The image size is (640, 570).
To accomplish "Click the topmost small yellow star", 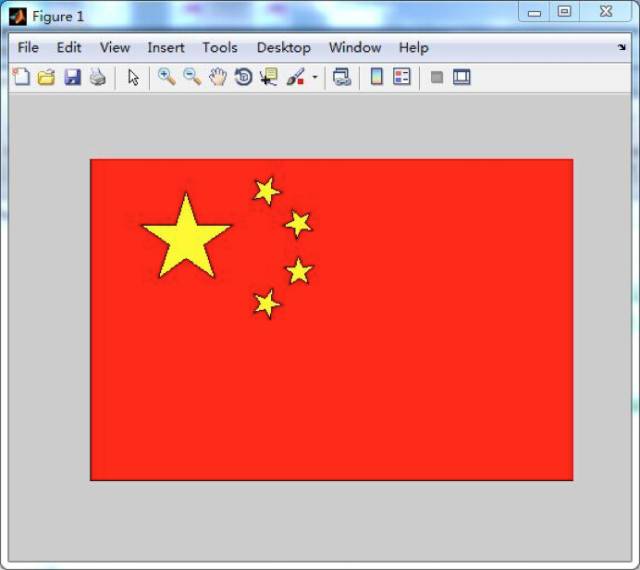I will coord(267,191).
